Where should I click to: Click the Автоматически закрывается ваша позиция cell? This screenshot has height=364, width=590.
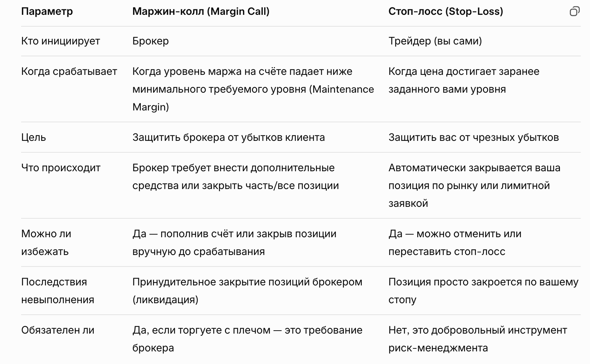pyautogui.click(x=474, y=185)
